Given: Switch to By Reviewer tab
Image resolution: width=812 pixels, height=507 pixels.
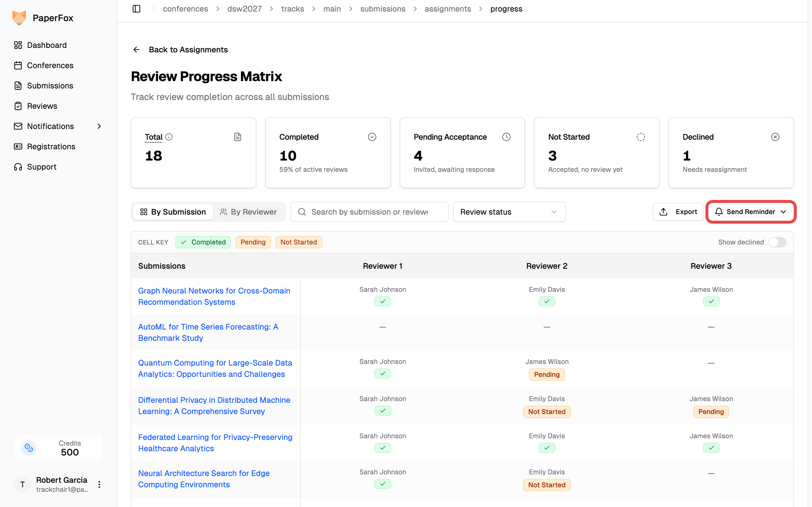Looking at the screenshot, I should coord(248,212).
